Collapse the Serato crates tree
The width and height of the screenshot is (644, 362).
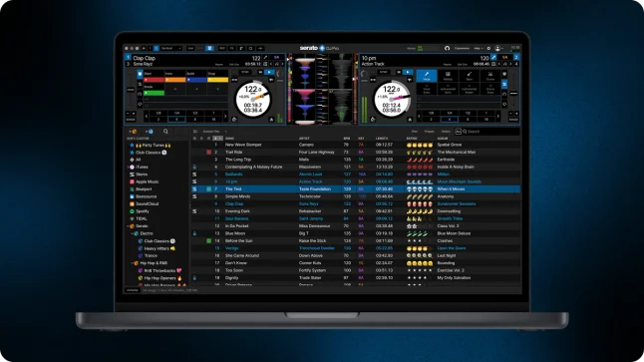point(129,226)
